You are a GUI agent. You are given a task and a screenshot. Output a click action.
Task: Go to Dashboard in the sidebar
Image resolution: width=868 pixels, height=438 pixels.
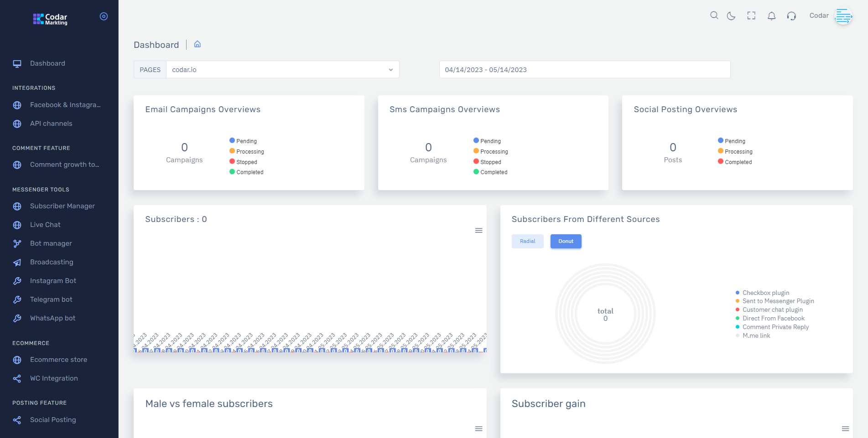[47, 63]
